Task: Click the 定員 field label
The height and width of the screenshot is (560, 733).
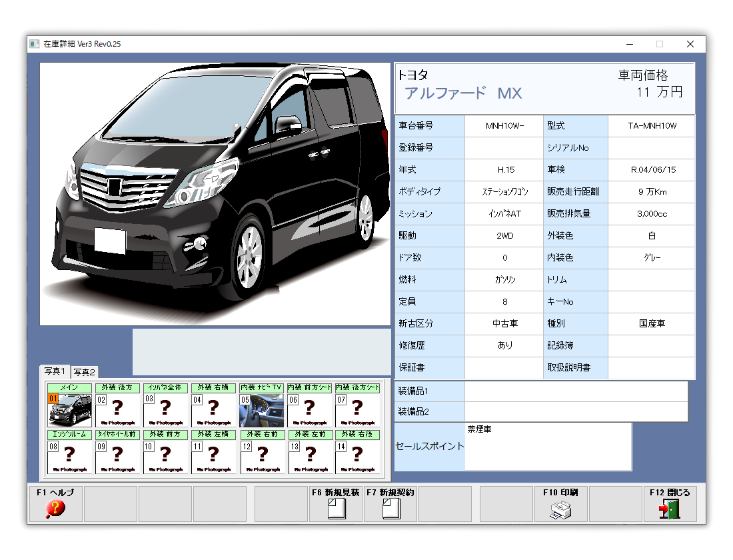Action: (407, 302)
